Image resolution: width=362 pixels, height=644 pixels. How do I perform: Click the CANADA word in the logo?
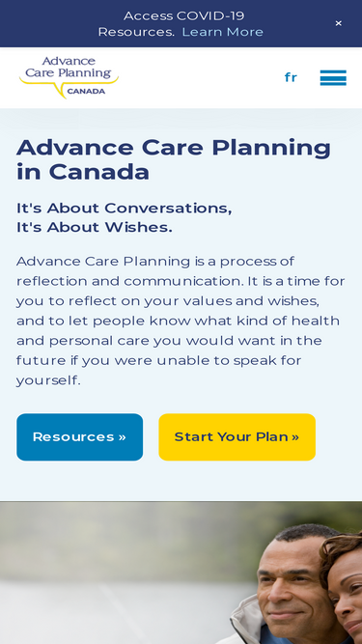[x=86, y=91]
